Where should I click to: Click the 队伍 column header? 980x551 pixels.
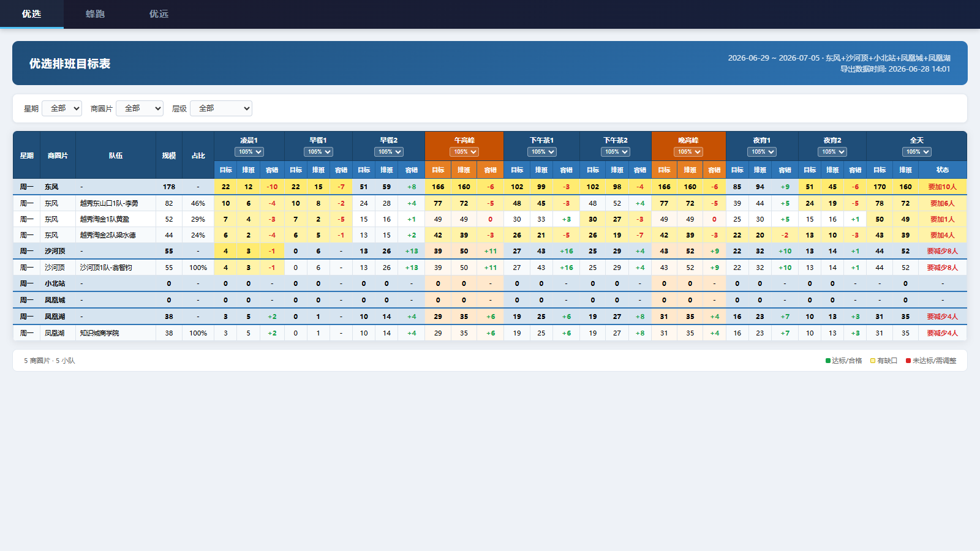[x=116, y=156]
